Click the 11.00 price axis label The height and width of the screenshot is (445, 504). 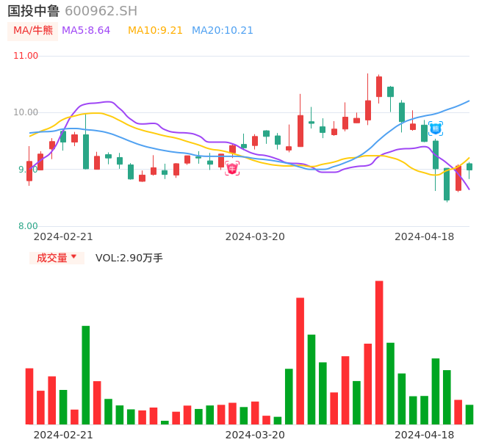pos(26,56)
